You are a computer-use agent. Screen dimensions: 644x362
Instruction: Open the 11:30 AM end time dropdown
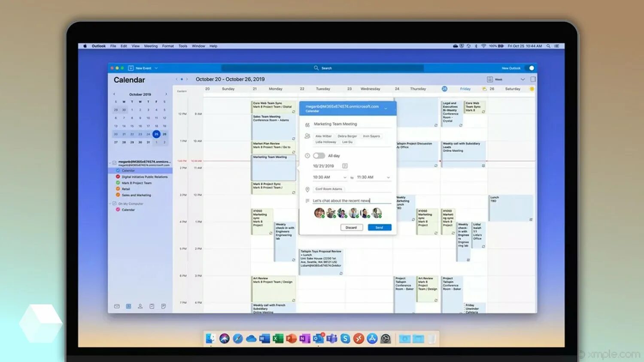[x=388, y=178]
